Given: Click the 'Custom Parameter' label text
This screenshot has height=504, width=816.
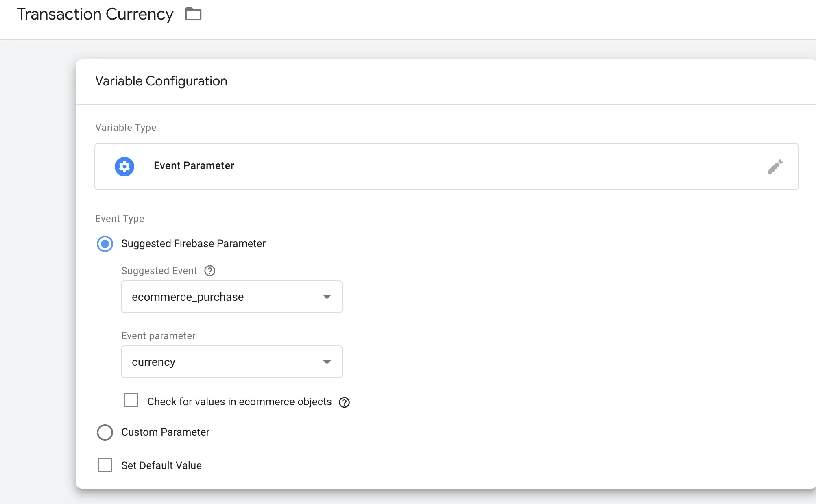Looking at the screenshot, I should click(x=165, y=432).
